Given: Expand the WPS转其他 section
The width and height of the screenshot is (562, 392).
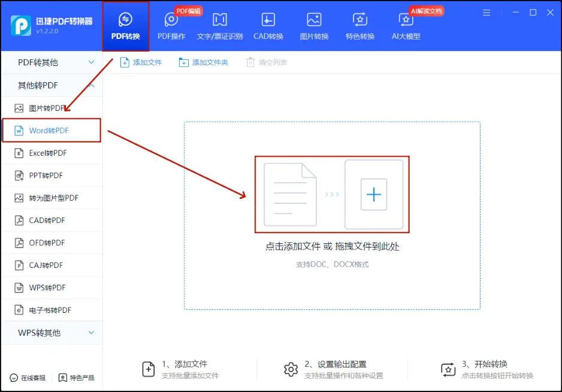Looking at the screenshot, I should coord(52,333).
